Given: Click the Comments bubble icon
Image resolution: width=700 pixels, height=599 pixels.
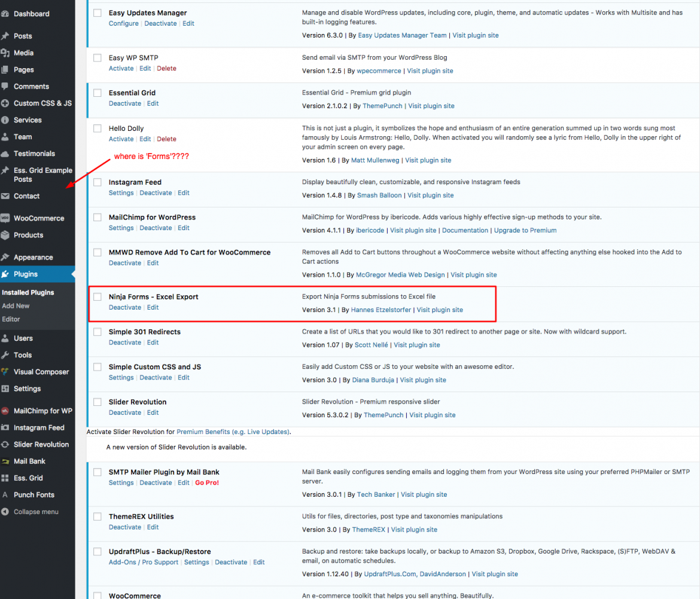Looking at the screenshot, I should 5,87.
